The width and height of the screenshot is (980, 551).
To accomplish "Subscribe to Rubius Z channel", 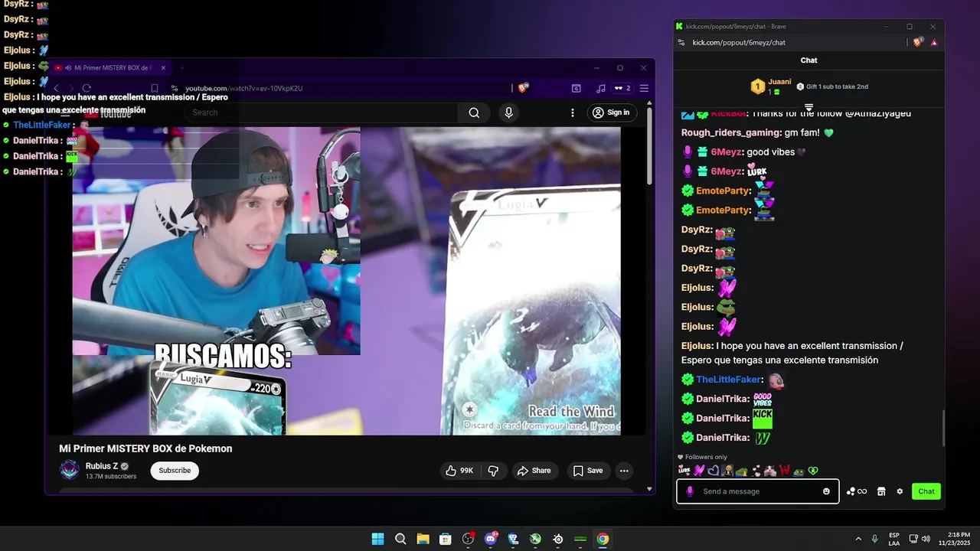I will tap(175, 471).
